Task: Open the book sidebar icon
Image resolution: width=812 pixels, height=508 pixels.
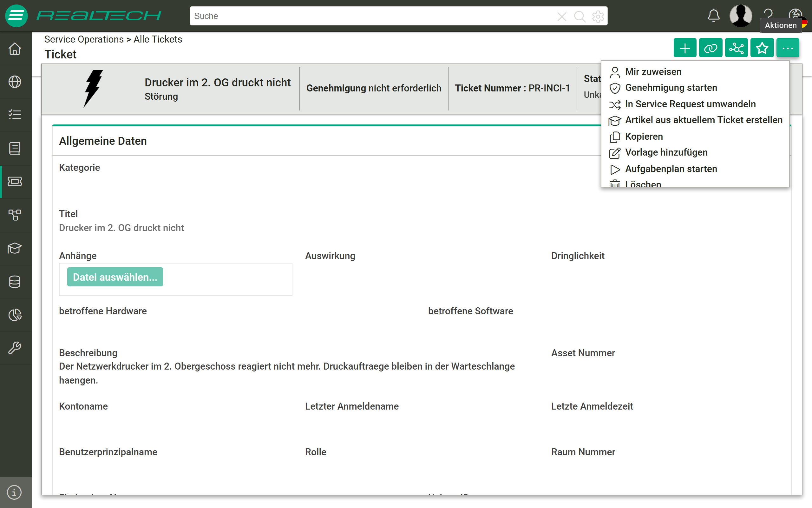Action: (15, 148)
